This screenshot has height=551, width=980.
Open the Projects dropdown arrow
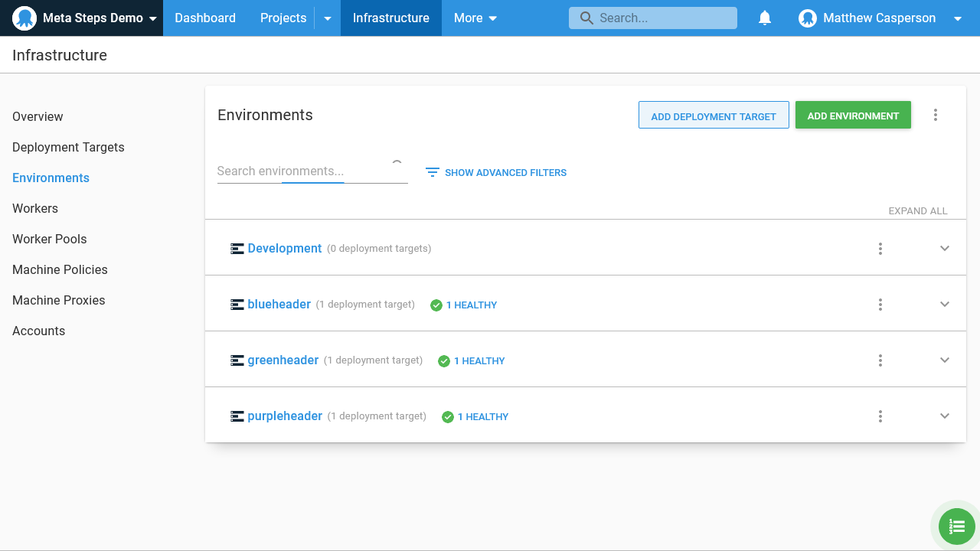(328, 18)
